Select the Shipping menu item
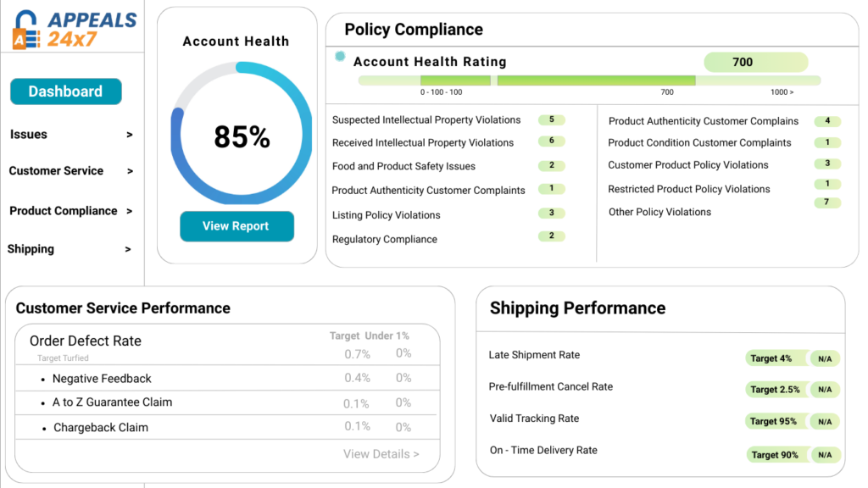The height and width of the screenshot is (488, 868). tap(31, 249)
